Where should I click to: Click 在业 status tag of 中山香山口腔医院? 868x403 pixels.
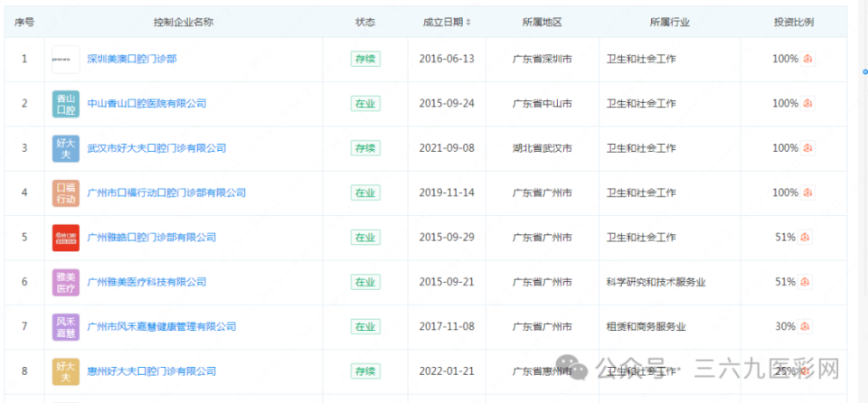click(x=365, y=104)
